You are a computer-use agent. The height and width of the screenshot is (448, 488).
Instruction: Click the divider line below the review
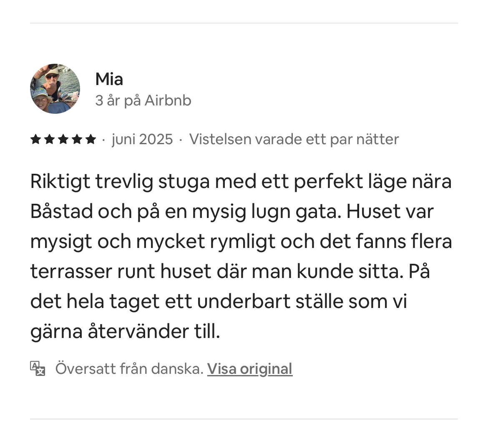tap(244, 419)
